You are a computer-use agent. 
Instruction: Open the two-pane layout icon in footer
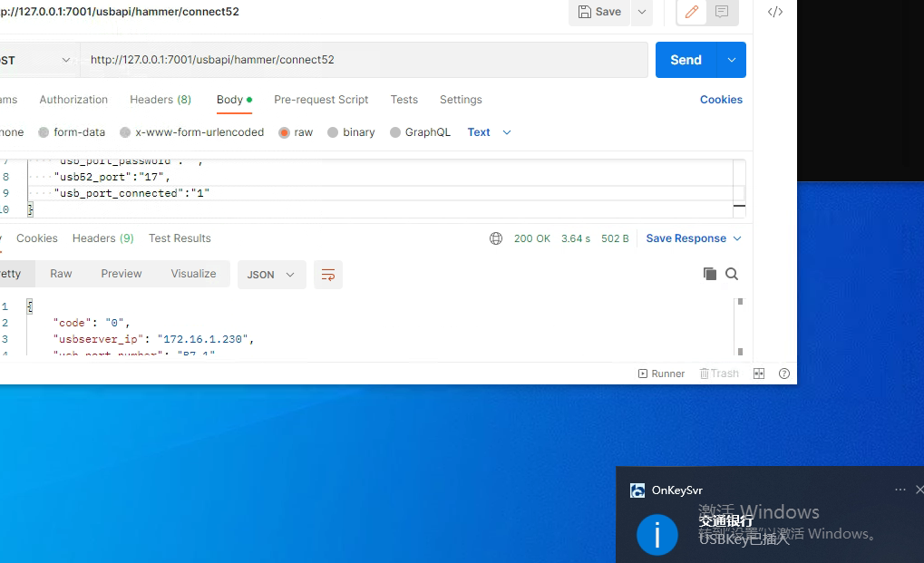coord(759,374)
